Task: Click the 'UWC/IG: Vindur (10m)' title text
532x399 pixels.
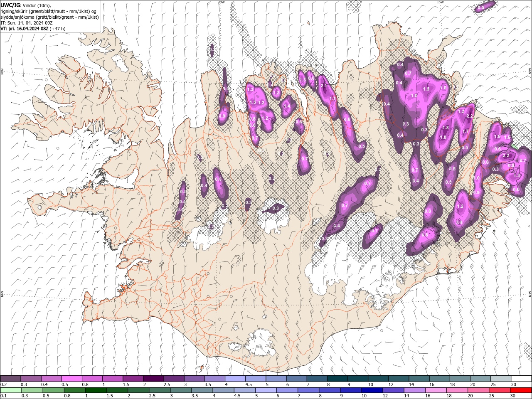Action: [26, 5]
